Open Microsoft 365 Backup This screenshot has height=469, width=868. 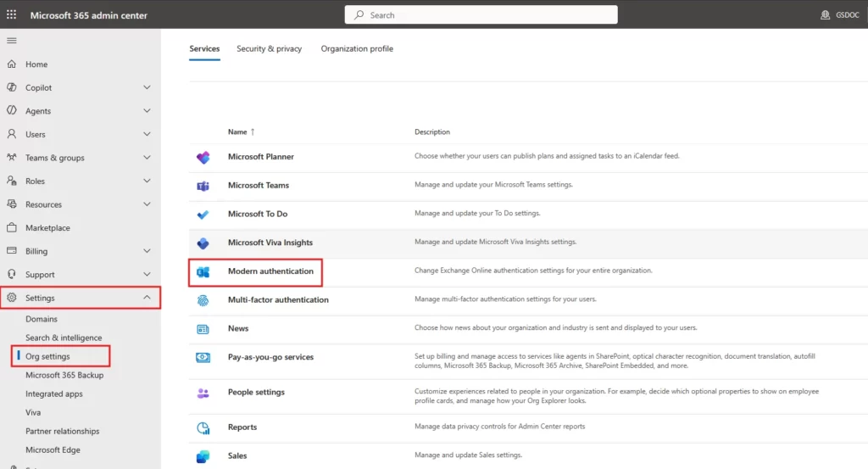(64, 375)
